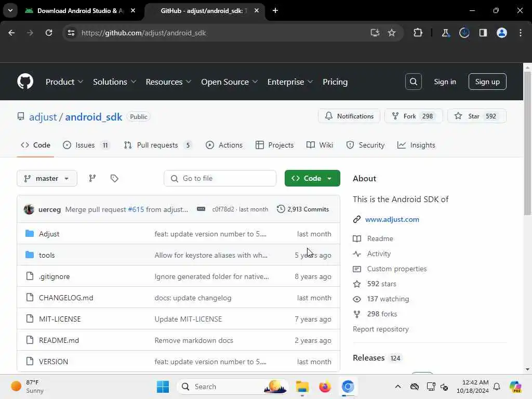The image size is (532, 399).
Task: Open VERSION file
Action: point(54,362)
